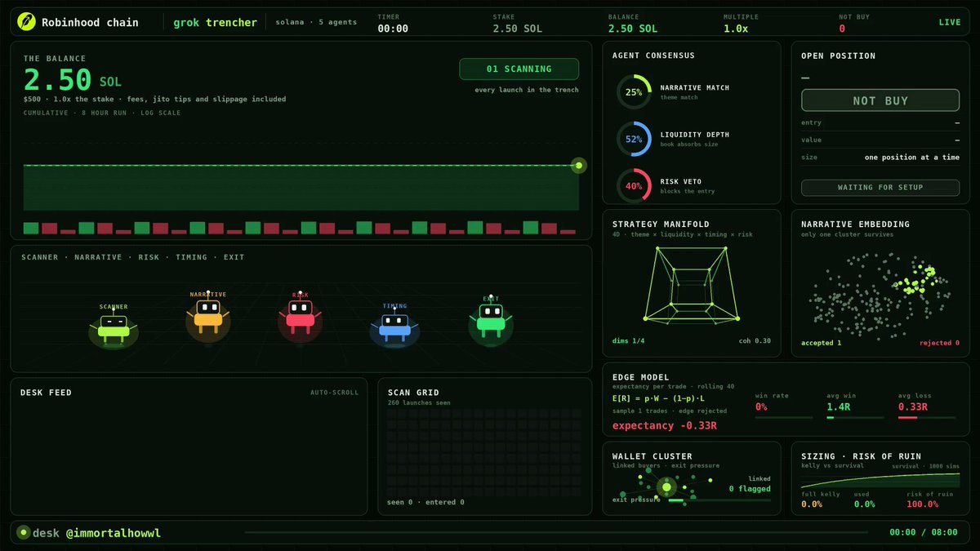The image size is (980, 551).
Task: Click the "accepted 1" label
Action: pyautogui.click(x=822, y=343)
